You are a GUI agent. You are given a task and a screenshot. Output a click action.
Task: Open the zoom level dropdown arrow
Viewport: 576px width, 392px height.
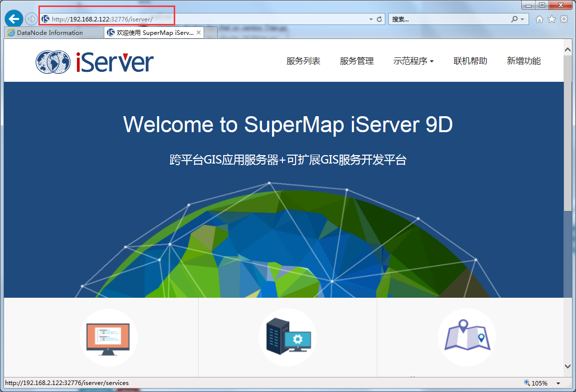(x=559, y=383)
